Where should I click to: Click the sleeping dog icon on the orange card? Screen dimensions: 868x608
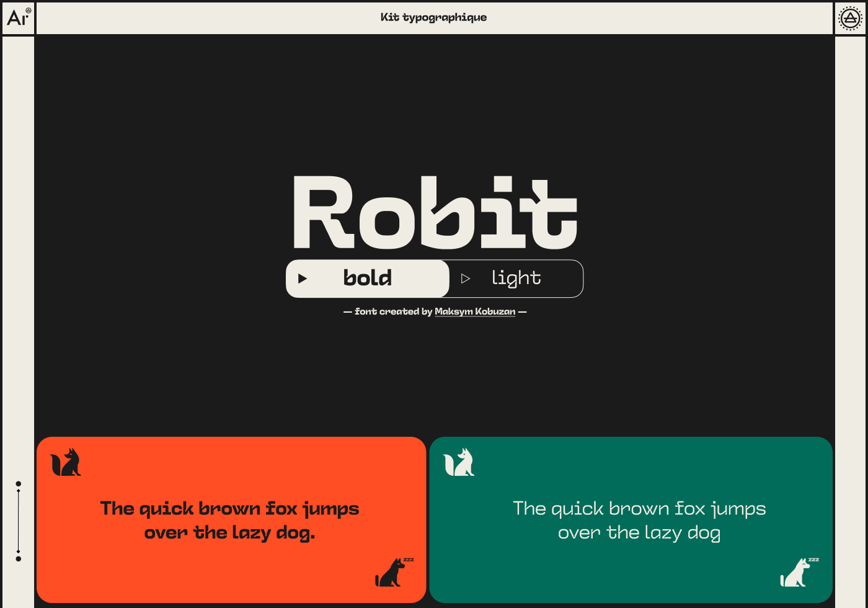tap(394, 572)
